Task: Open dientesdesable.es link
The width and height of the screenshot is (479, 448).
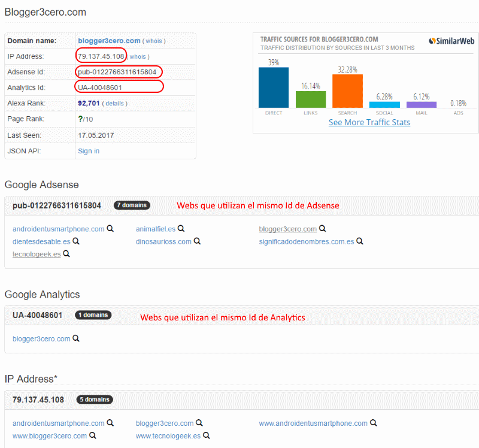Action: tap(41, 242)
